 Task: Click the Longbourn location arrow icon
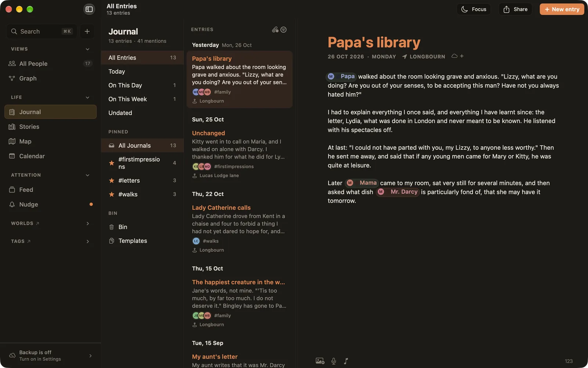coord(405,57)
